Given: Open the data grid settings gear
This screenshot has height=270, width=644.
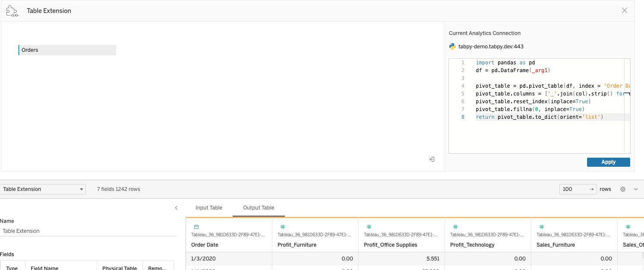Looking at the screenshot, I should (x=623, y=189).
